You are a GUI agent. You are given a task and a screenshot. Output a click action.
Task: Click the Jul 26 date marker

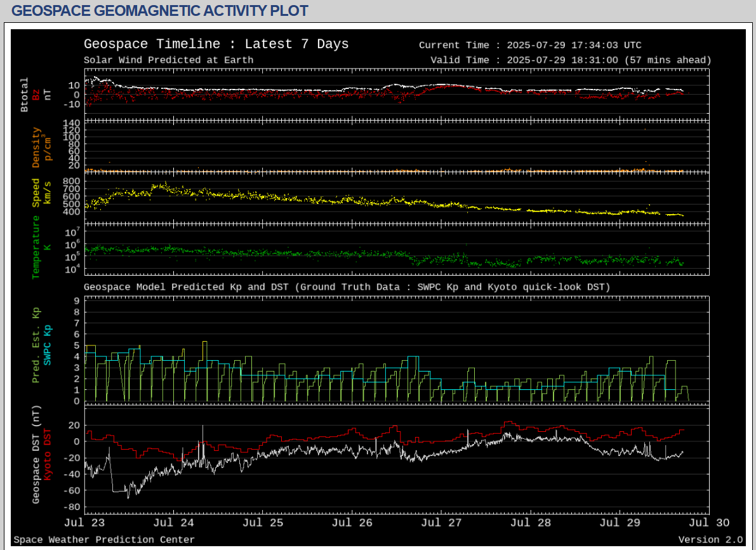352,523
